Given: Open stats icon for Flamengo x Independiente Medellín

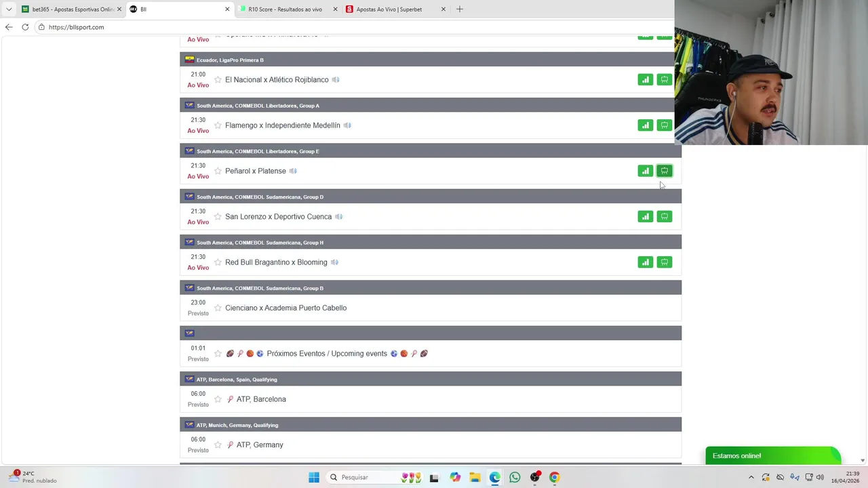Looking at the screenshot, I should coord(645,125).
